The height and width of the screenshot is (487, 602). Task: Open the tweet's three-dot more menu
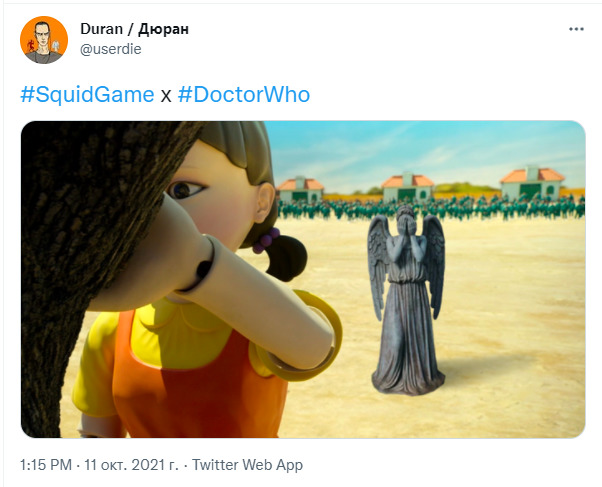(x=576, y=29)
